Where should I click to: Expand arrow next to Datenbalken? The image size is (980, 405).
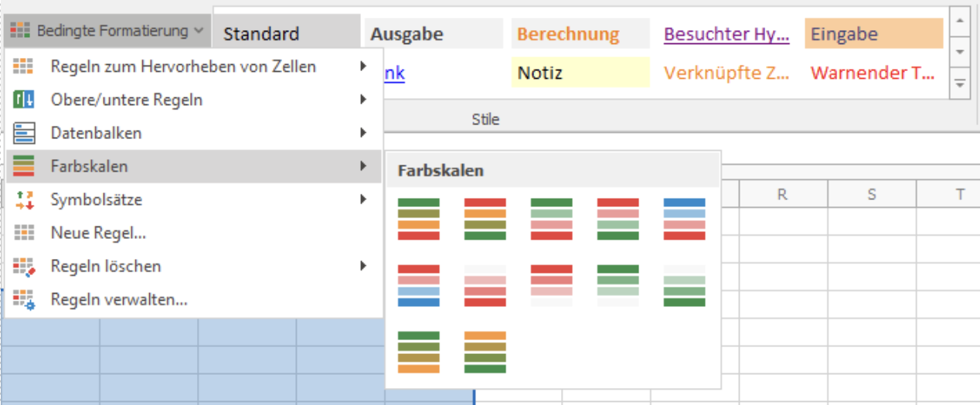coord(362,133)
